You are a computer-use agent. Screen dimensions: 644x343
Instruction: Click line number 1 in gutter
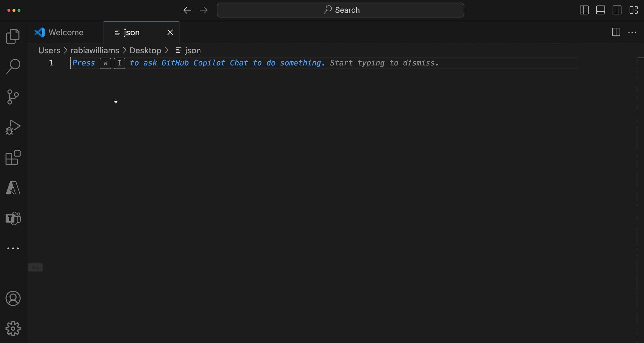[51, 63]
